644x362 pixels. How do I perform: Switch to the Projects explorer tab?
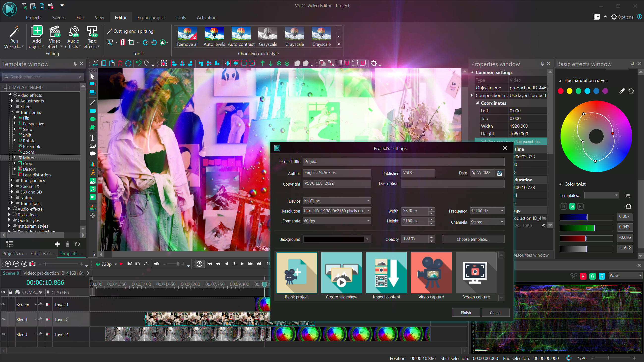[x=14, y=254]
